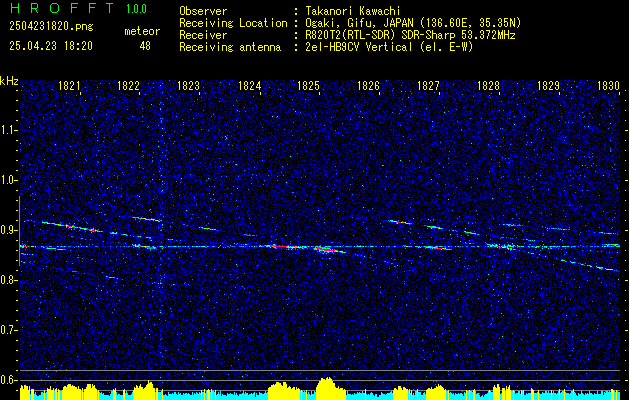Click the grey vertical range bar near 0.9 kHz
629x400 pixels.
(19, 231)
